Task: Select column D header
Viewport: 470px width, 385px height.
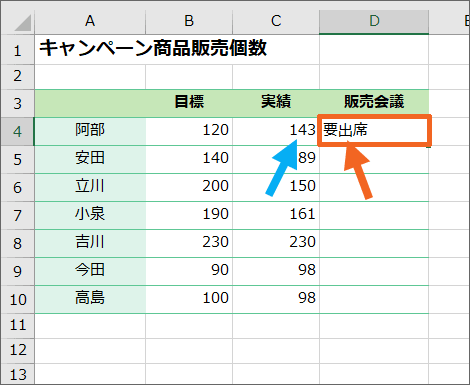Action: tap(374, 21)
